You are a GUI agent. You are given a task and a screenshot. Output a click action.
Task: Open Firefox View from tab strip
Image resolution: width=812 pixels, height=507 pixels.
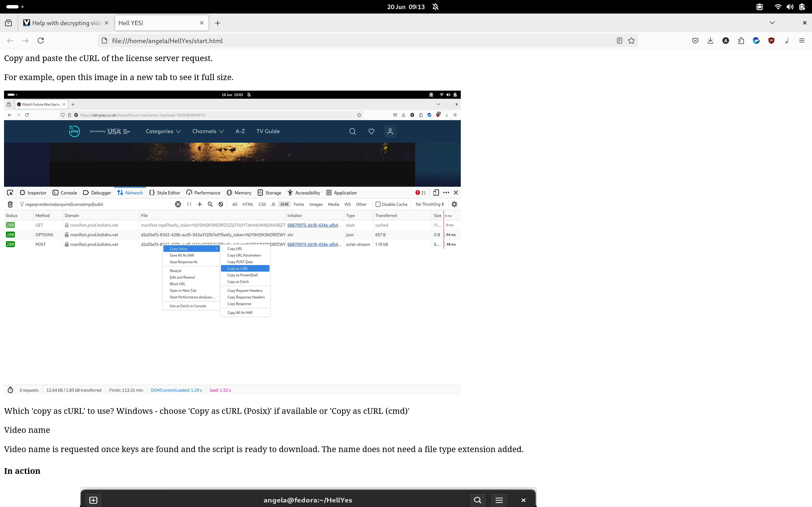click(8, 23)
